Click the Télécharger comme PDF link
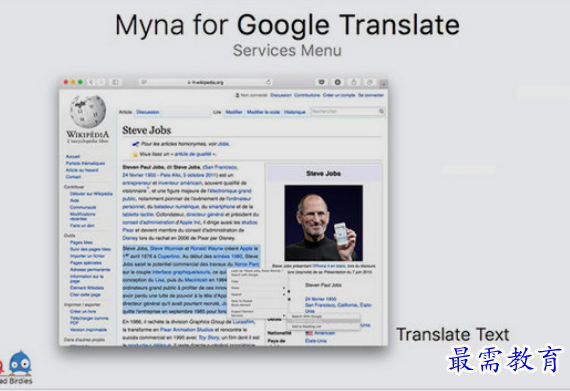 coord(89,320)
